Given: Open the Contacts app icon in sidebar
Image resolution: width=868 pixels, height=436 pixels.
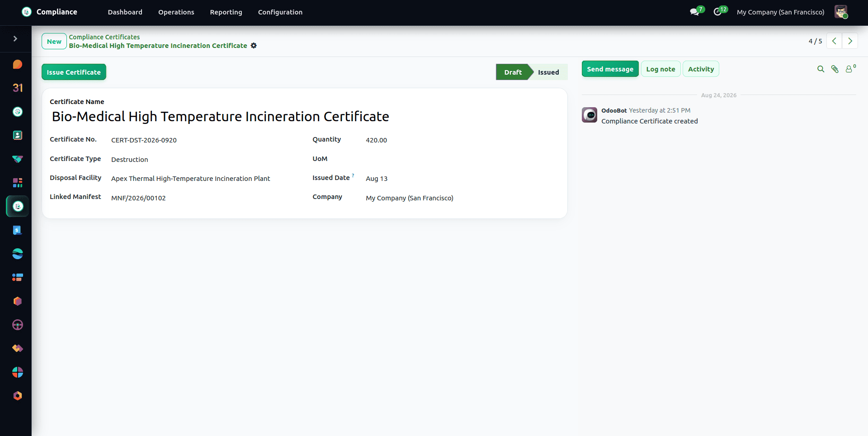Looking at the screenshot, I should [18, 135].
